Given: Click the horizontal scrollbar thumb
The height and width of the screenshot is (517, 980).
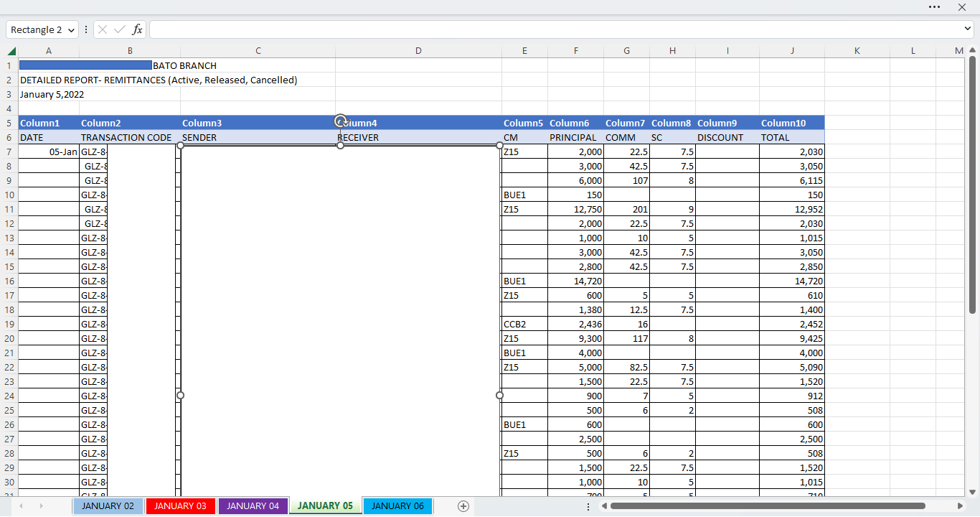Looking at the screenshot, I should pyautogui.click(x=768, y=506).
